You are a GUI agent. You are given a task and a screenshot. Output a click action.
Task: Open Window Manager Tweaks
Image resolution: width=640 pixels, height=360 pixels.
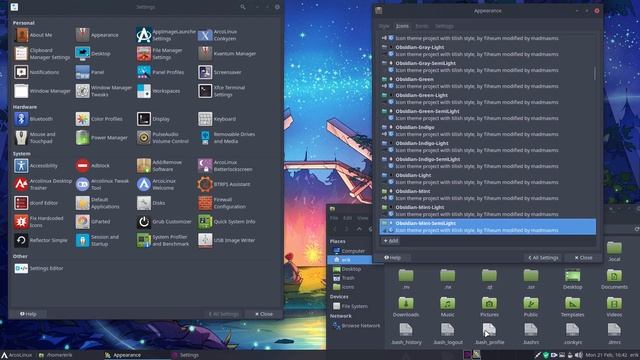tap(104, 91)
